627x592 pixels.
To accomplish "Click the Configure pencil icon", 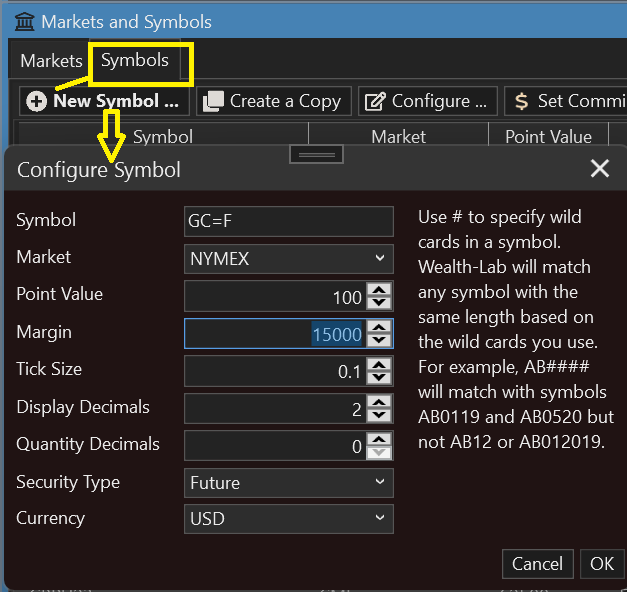I will coord(374,101).
